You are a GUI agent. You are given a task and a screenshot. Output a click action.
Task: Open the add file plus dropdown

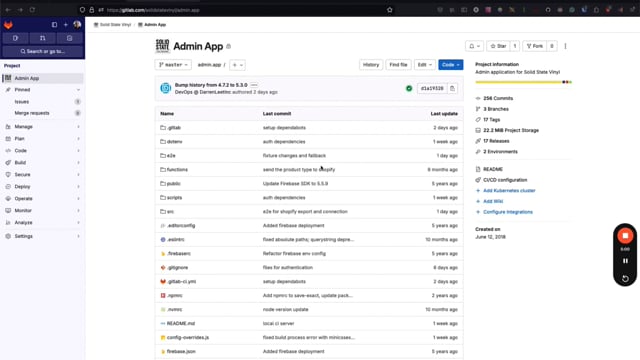pyautogui.click(x=238, y=65)
